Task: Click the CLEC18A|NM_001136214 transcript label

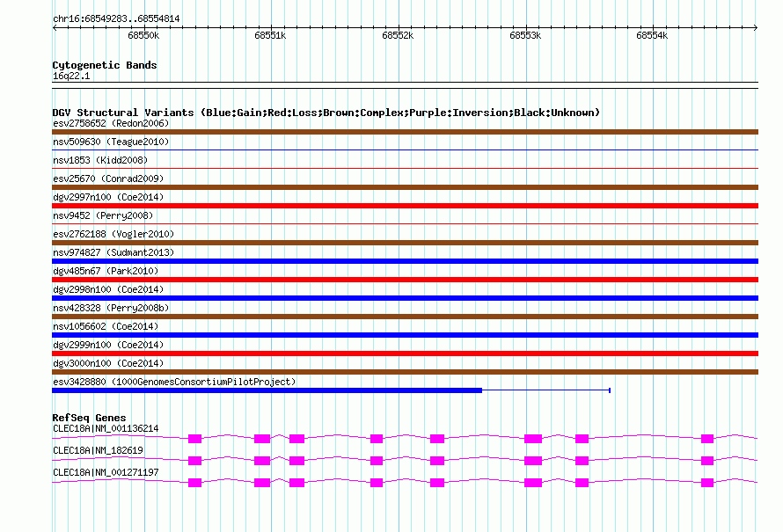Action: click(x=106, y=429)
